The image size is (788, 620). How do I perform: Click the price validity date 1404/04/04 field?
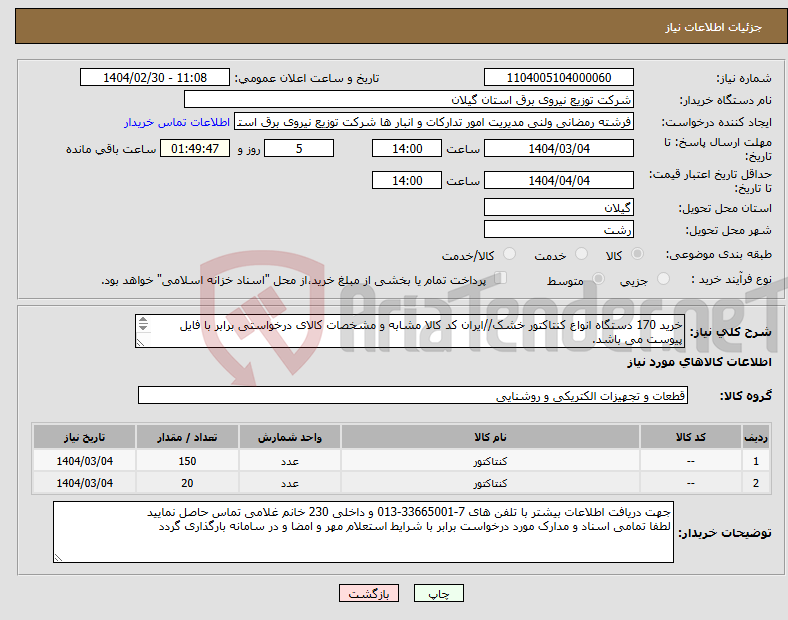click(558, 180)
